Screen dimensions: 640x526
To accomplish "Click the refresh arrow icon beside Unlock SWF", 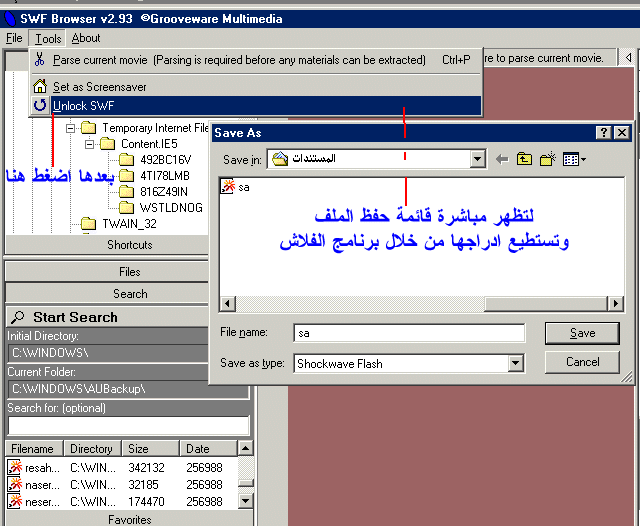I will 40,106.
